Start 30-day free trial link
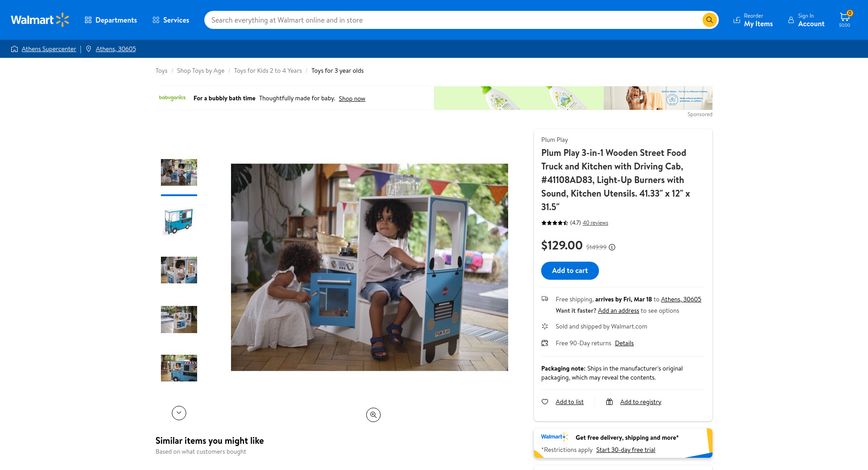Screen dimensions: 868x470 pyautogui.click(x=625, y=450)
